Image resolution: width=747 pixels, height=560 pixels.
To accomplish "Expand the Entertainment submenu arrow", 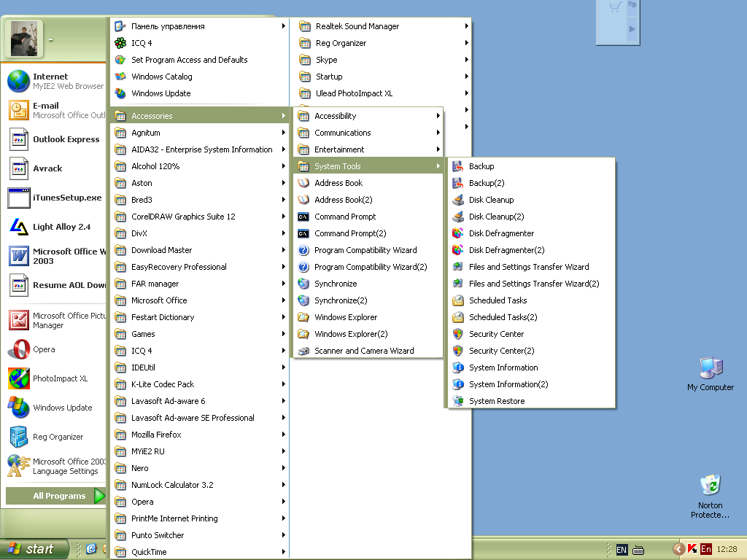I will click(x=438, y=149).
